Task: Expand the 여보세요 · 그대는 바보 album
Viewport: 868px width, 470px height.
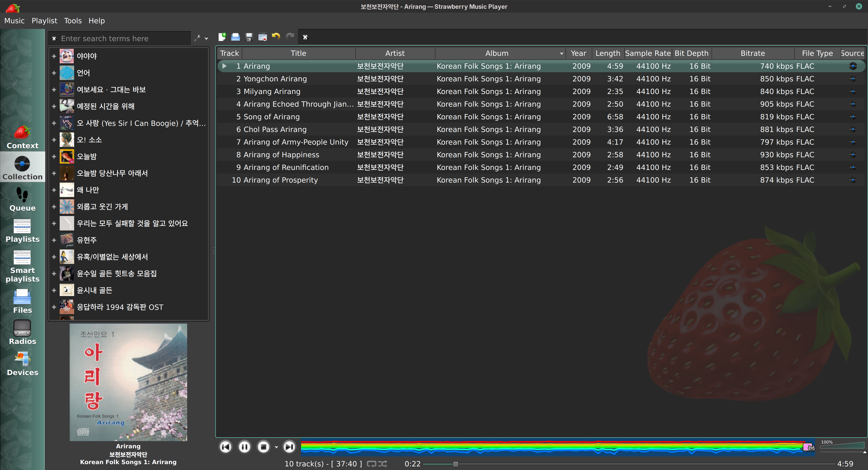Action: [x=54, y=90]
